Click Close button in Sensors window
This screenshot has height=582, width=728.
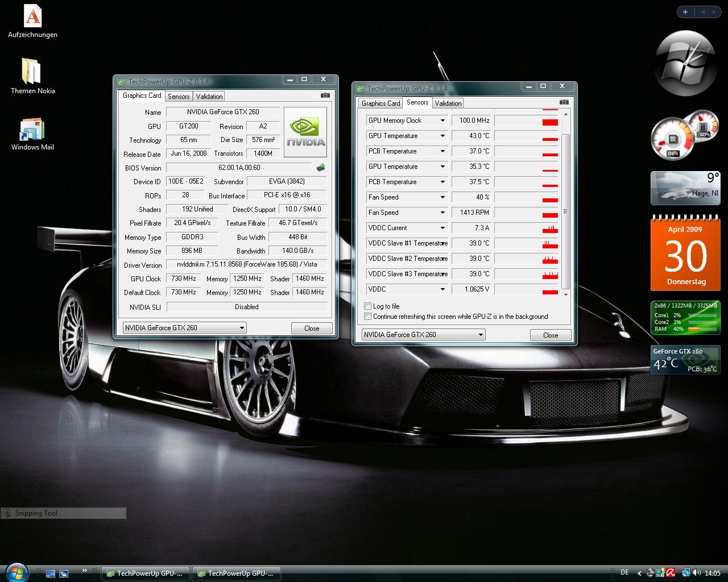tap(551, 335)
